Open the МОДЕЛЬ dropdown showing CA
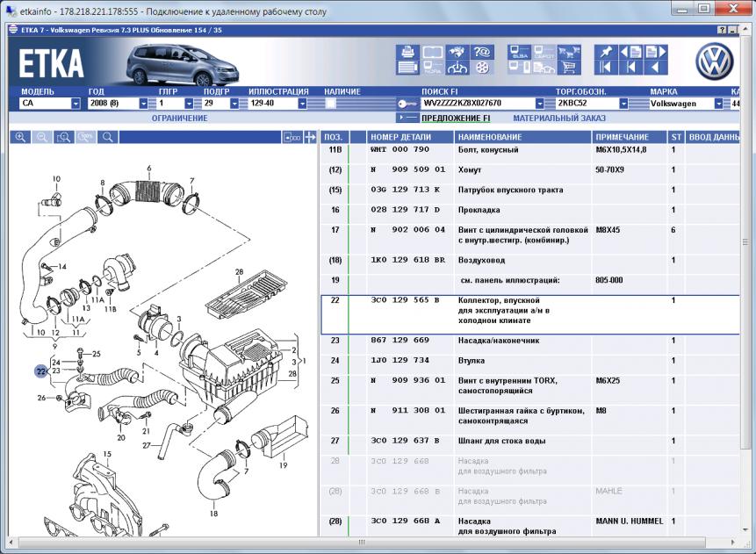 (76, 104)
